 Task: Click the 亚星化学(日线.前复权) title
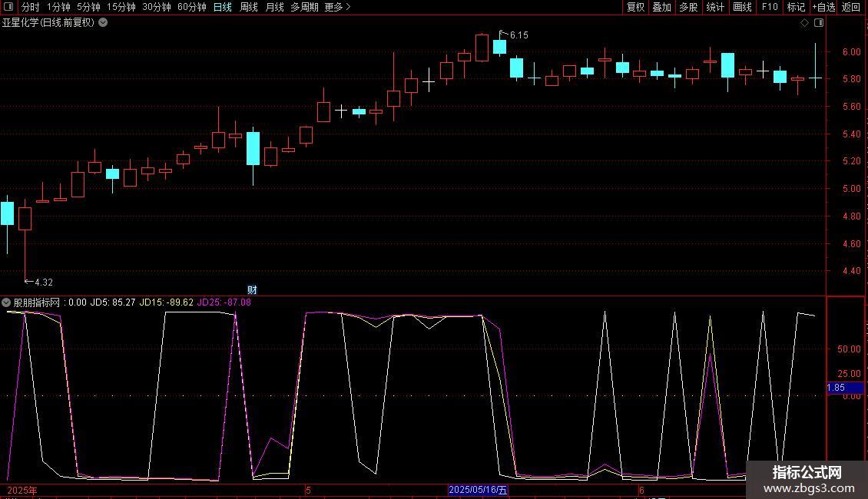tap(48, 23)
